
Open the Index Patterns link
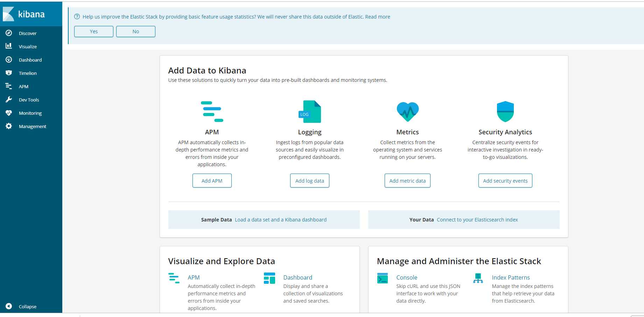point(511,277)
